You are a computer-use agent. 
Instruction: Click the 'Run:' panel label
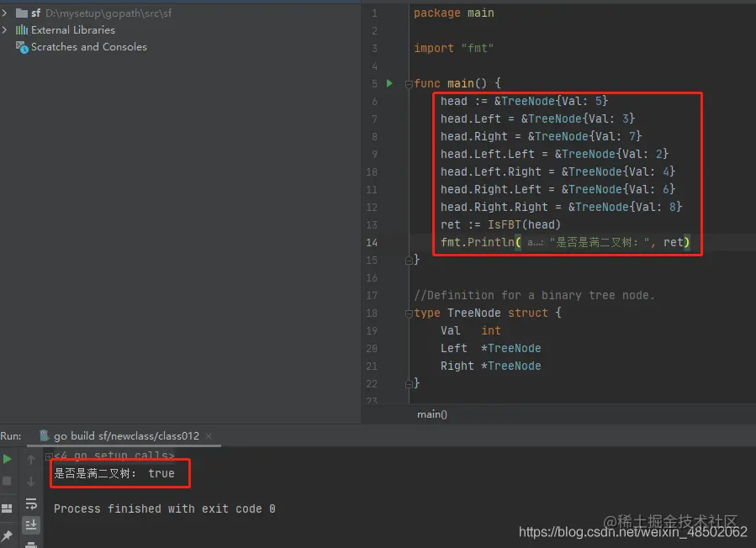pos(11,436)
